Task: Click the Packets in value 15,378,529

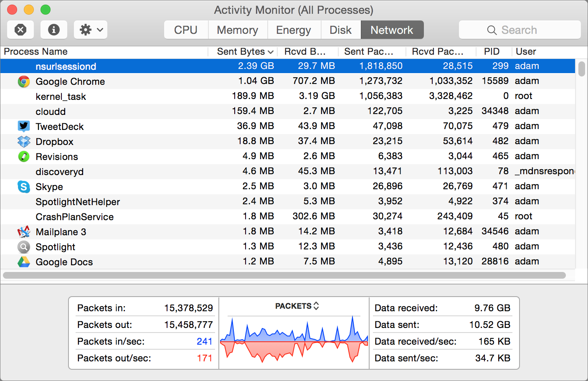Action: coord(188,308)
